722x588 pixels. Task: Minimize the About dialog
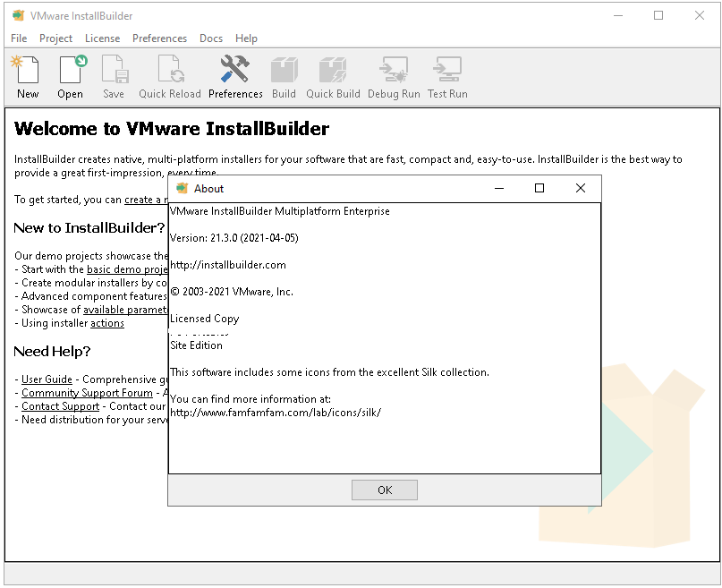coord(499,188)
